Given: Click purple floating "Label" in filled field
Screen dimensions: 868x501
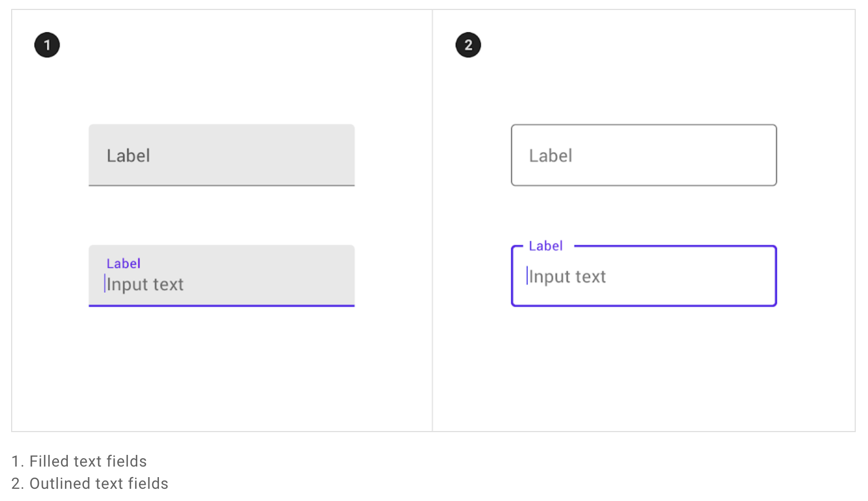Looking at the screenshot, I should pyautogui.click(x=123, y=264).
